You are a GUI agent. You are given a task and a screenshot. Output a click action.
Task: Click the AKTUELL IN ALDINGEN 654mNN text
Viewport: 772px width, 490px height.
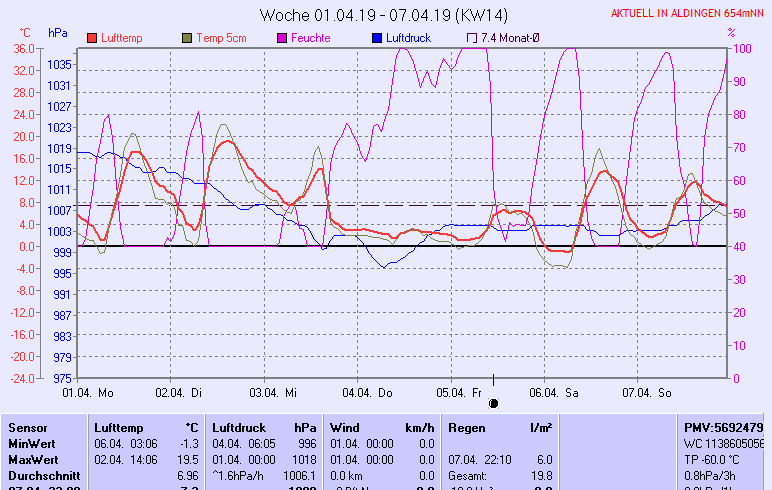688,14
